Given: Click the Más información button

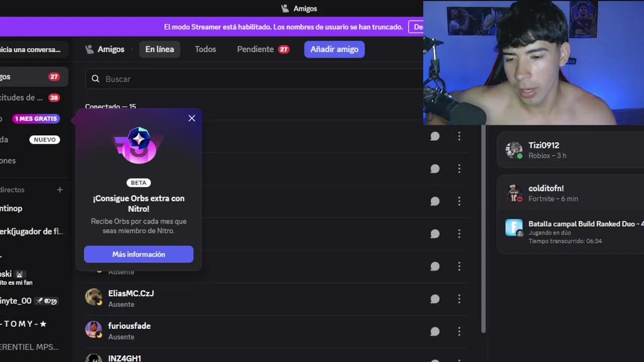Looking at the screenshot, I should click(138, 254).
